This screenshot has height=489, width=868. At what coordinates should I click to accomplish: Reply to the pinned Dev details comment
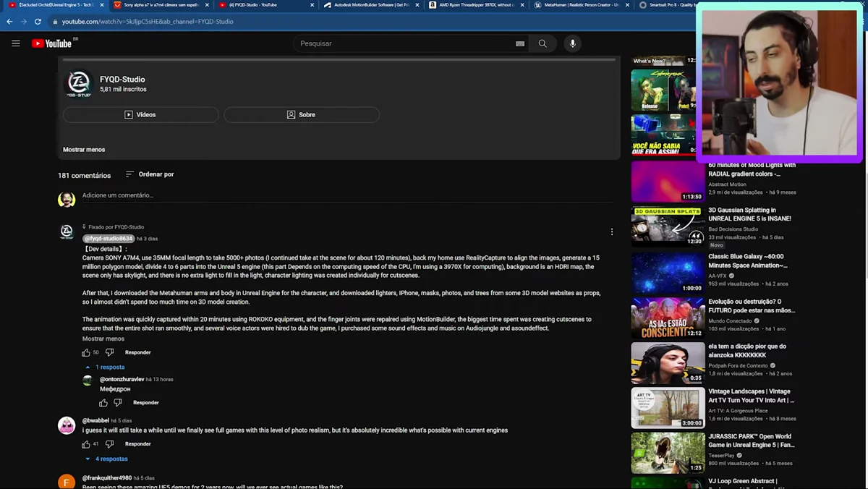(138, 352)
